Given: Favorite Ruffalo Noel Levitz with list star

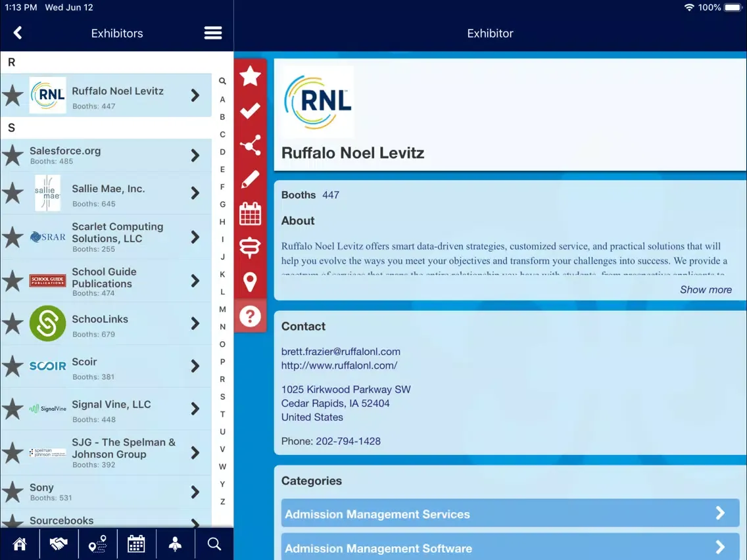Looking at the screenshot, I should pyautogui.click(x=13, y=95).
